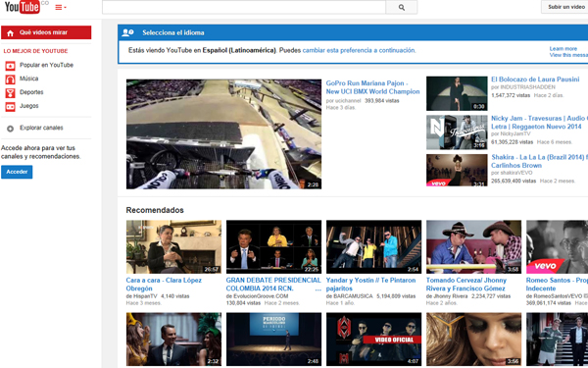The image size is (588, 368).
Task: Click the Música headphones icon
Action: (10, 79)
